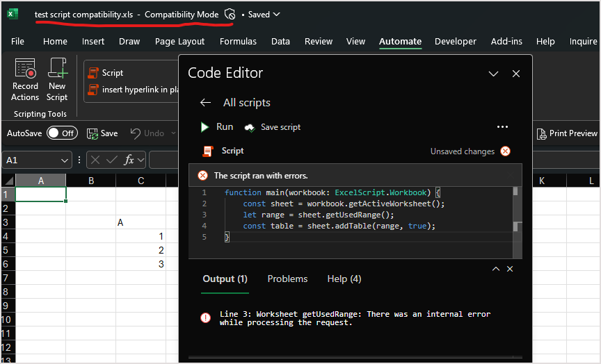Collapse the Code Editor pane chevron
This screenshot has width=601, height=364.
point(493,74)
